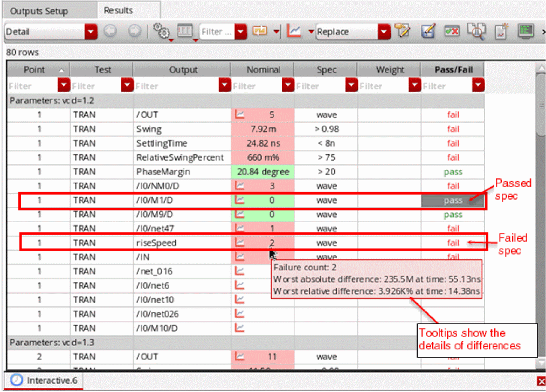Click the toolbar Filter text field
This screenshot has height=392, width=546.
coord(217,32)
